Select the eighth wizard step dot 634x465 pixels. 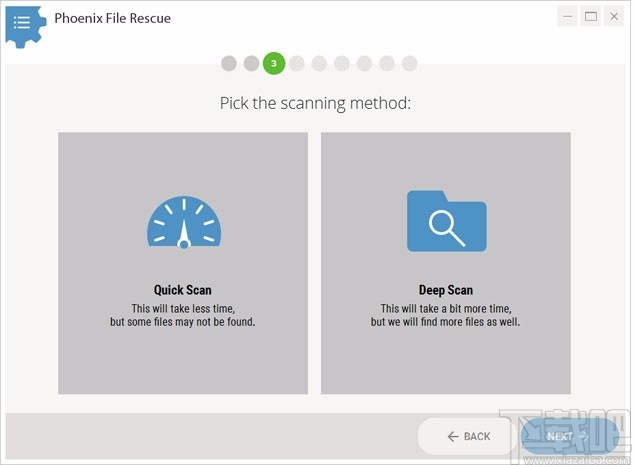[x=387, y=64]
